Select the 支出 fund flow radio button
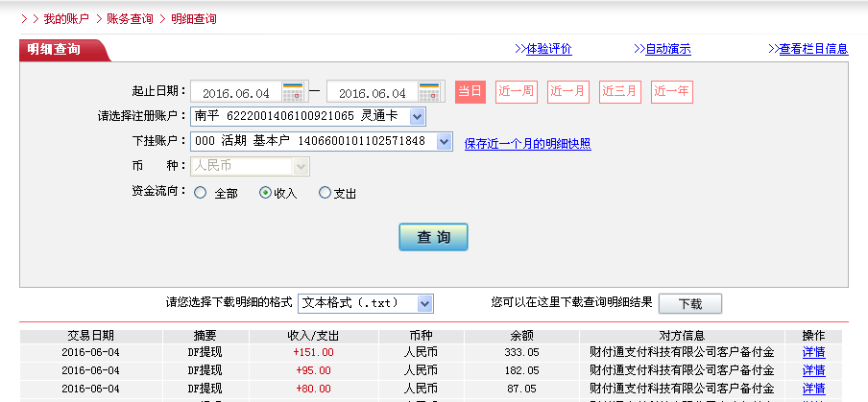 (325, 193)
